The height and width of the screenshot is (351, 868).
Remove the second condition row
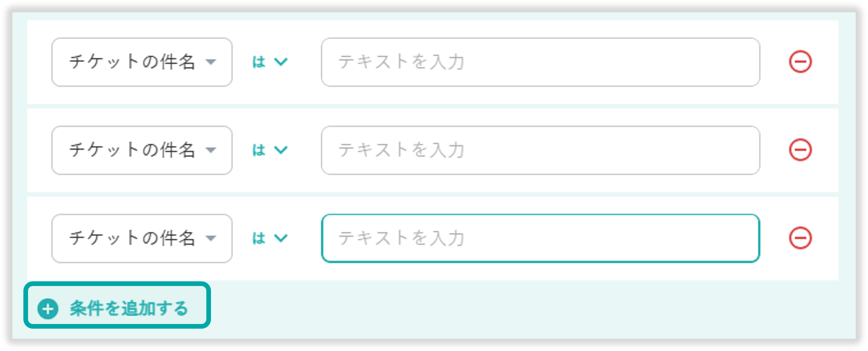[x=800, y=150]
